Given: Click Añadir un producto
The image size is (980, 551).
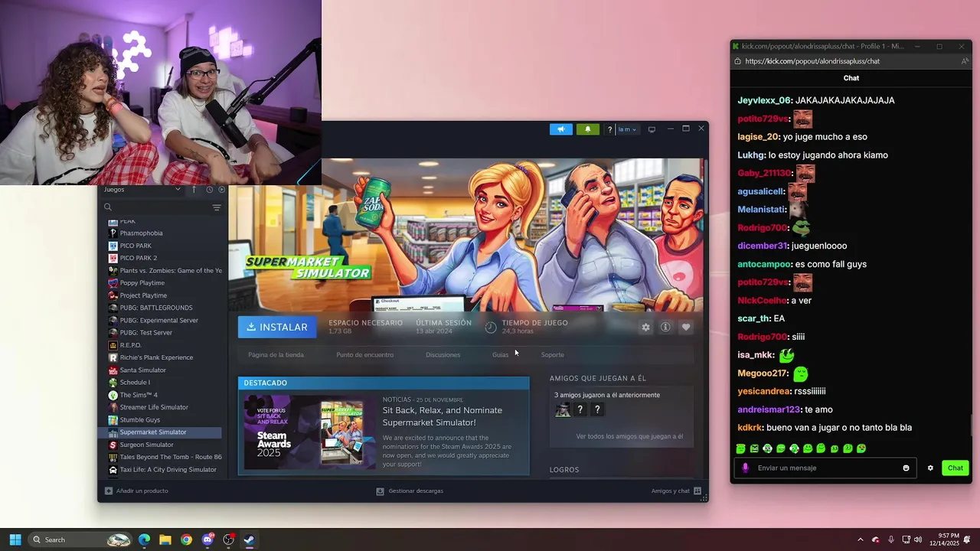Looking at the screenshot, I should click(136, 491).
